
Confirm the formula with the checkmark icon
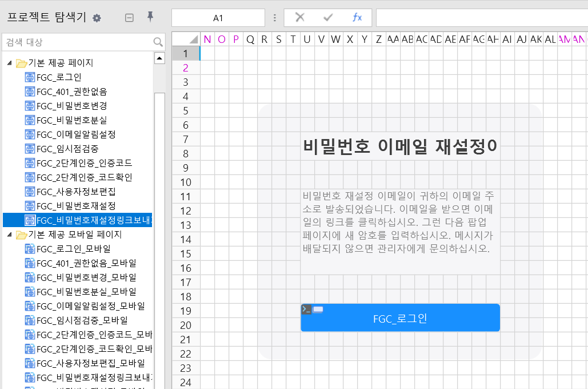click(x=328, y=17)
